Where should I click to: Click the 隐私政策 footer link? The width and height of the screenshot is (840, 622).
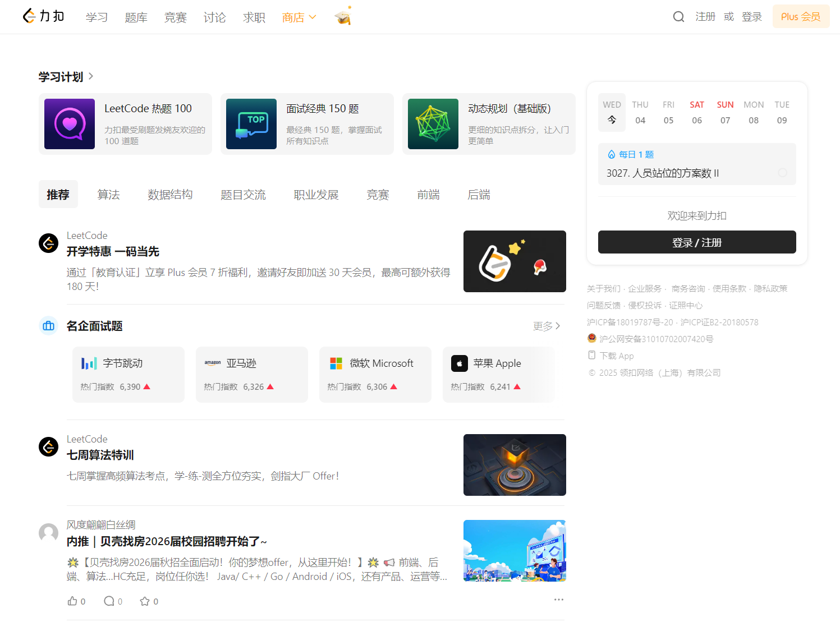coord(770,288)
